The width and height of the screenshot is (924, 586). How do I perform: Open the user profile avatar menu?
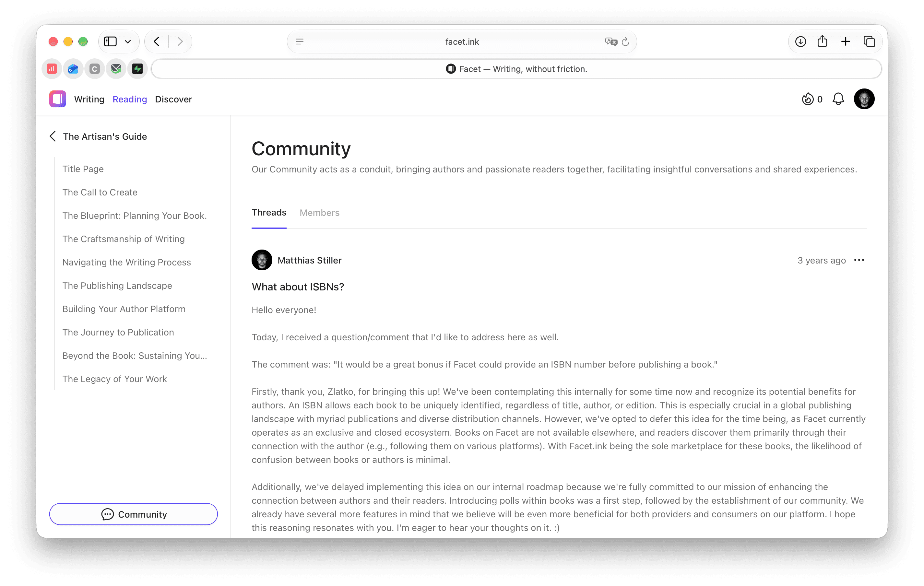[x=864, y=99]
